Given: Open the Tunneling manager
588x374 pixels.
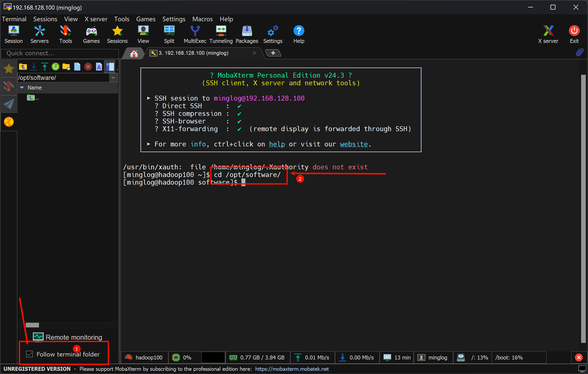Looking at the screenshot, I should point(221,35).
